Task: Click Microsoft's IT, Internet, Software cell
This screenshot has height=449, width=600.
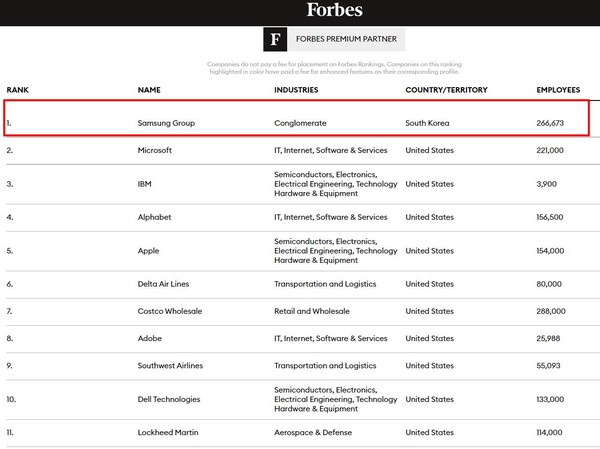Action: [331, 150]
